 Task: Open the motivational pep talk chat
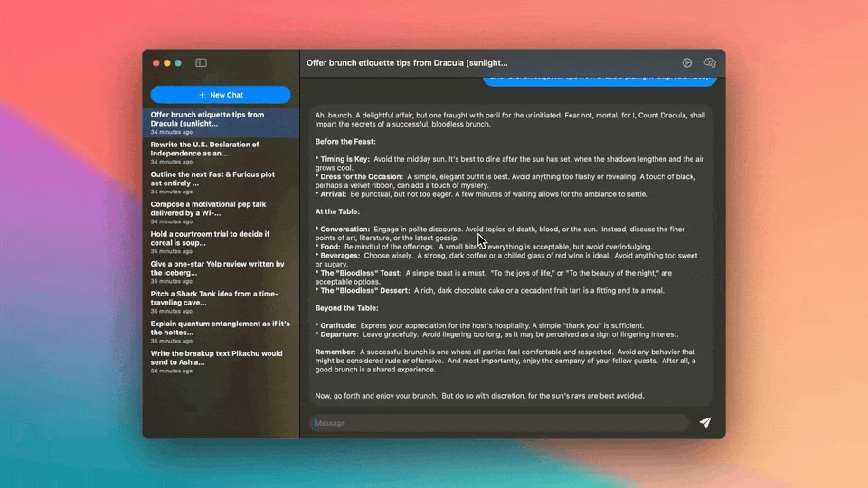coord(220,212)
